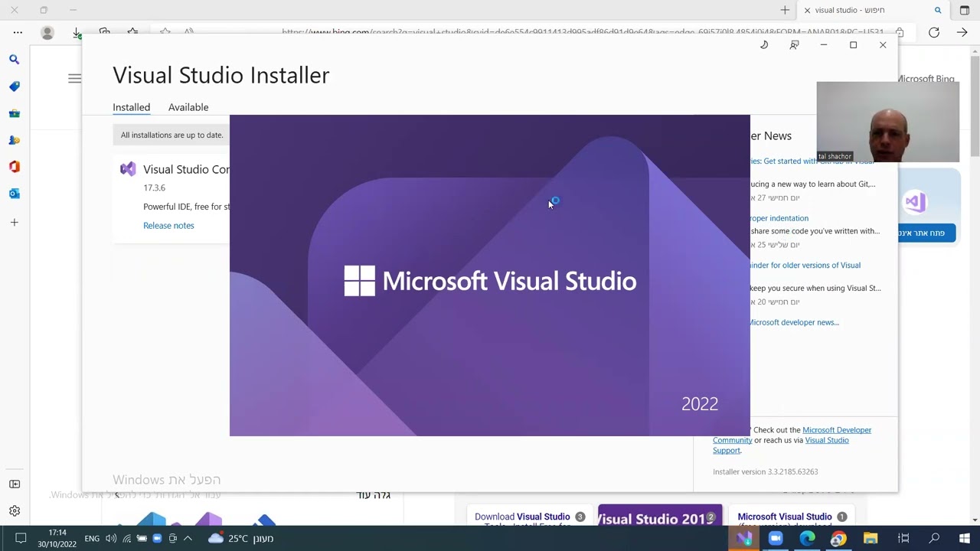Image resolution: width=980 pixels, height=551 pixels.
Task: Open the Edge tab actions menu icon
Action: click(x=964, y=10)
